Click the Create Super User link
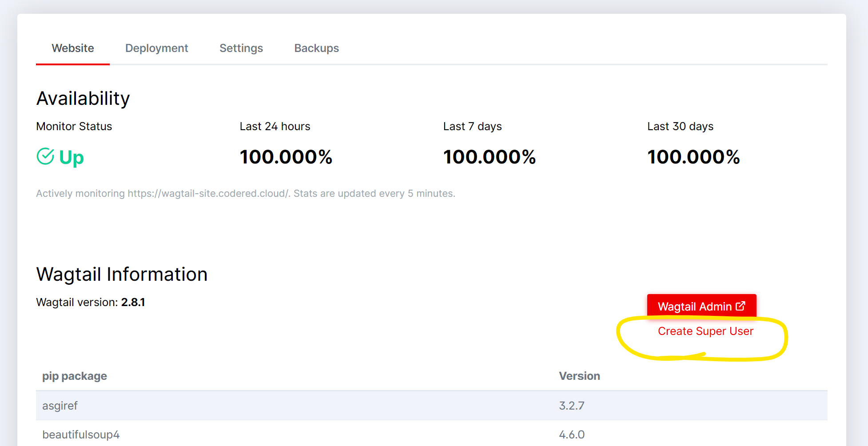 (x=705, y=331)
